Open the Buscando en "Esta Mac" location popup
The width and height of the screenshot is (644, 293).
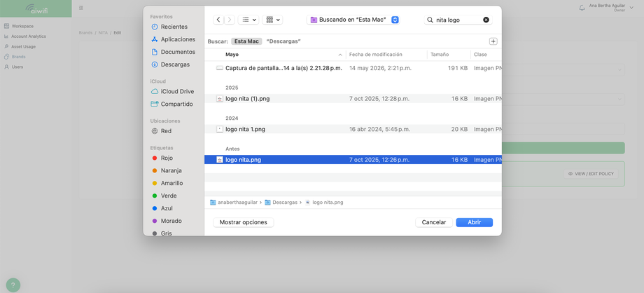353,20
